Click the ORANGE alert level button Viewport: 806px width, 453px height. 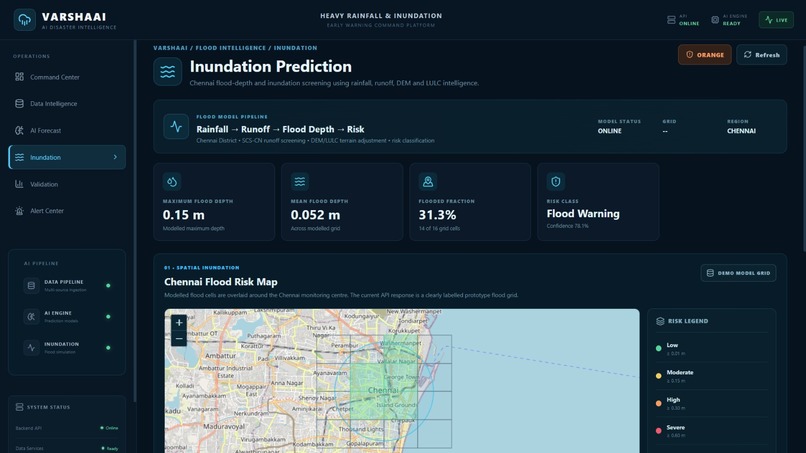click(704, 55)
